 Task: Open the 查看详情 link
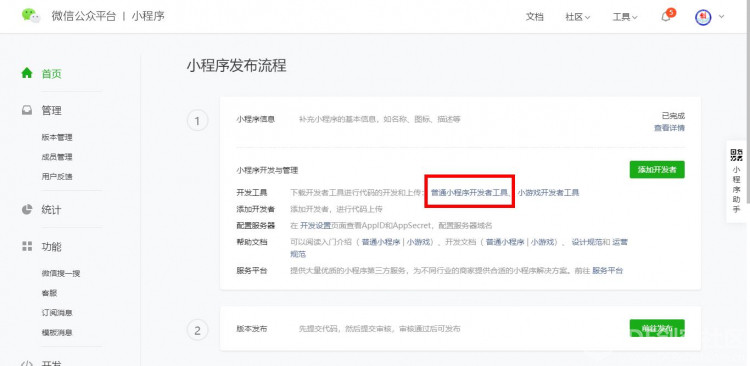pyautogui.click(x=669, y=128)
